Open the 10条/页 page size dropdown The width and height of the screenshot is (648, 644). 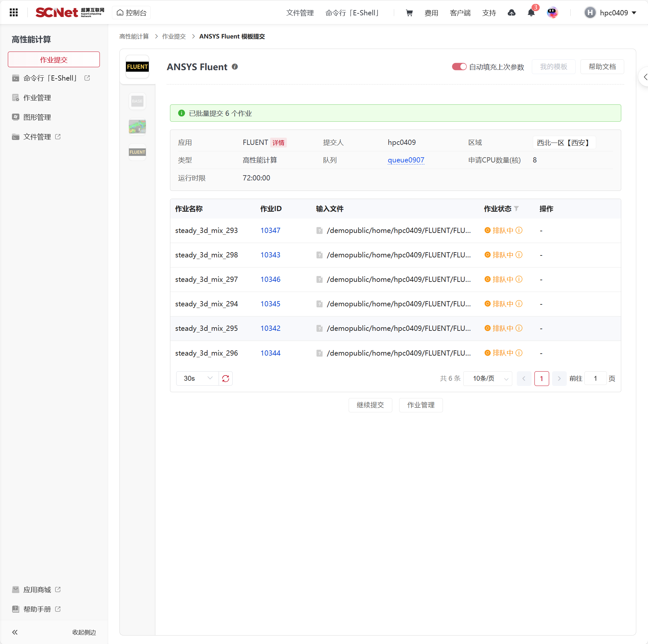[x=488, y=379]
